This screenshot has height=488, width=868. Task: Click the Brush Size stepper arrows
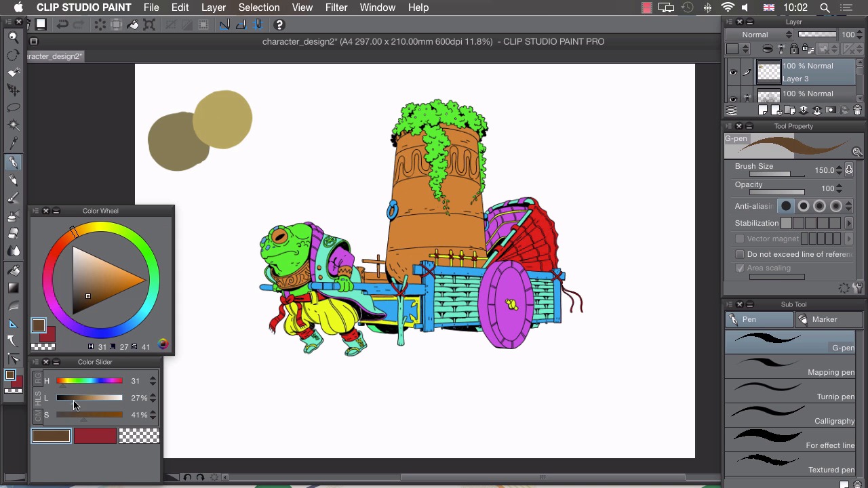[x=839, y=170]
